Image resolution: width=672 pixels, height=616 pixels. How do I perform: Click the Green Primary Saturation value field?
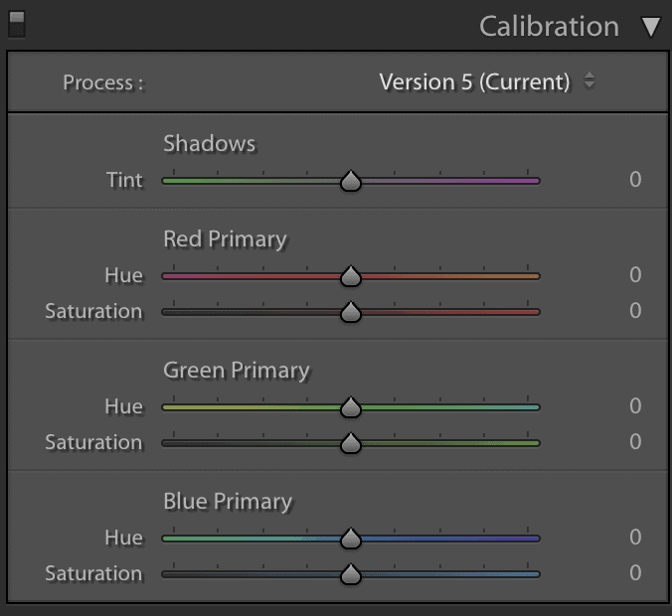[x=635, y=442]
